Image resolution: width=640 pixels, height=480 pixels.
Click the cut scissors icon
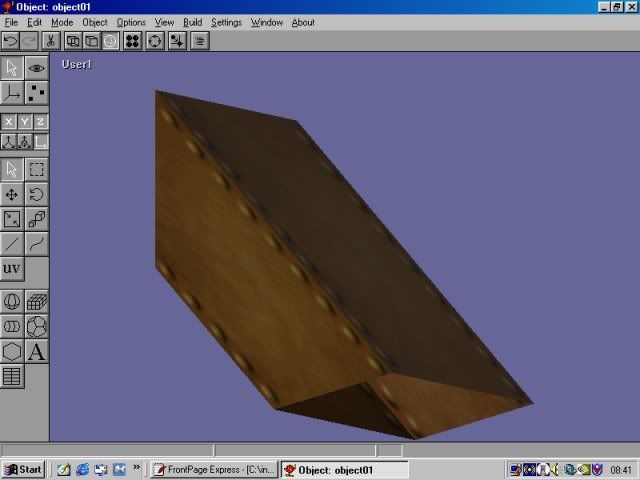[x=47, y=41]
